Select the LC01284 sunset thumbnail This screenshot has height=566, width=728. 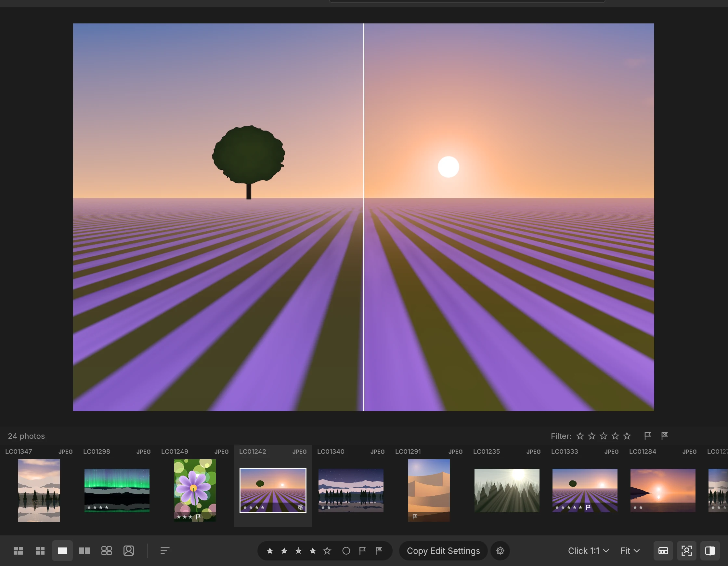pyautogui.click(x=663, y=490)
